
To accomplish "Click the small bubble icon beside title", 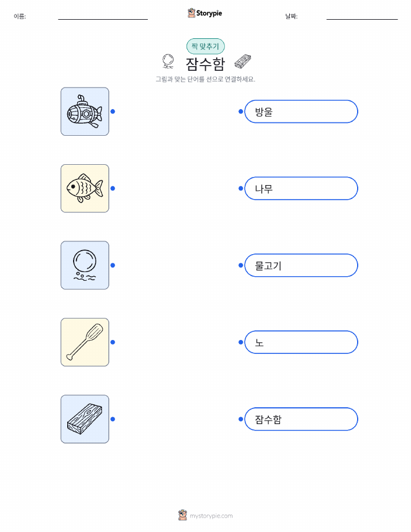I will pyautogui.click(x=168, y=61).
